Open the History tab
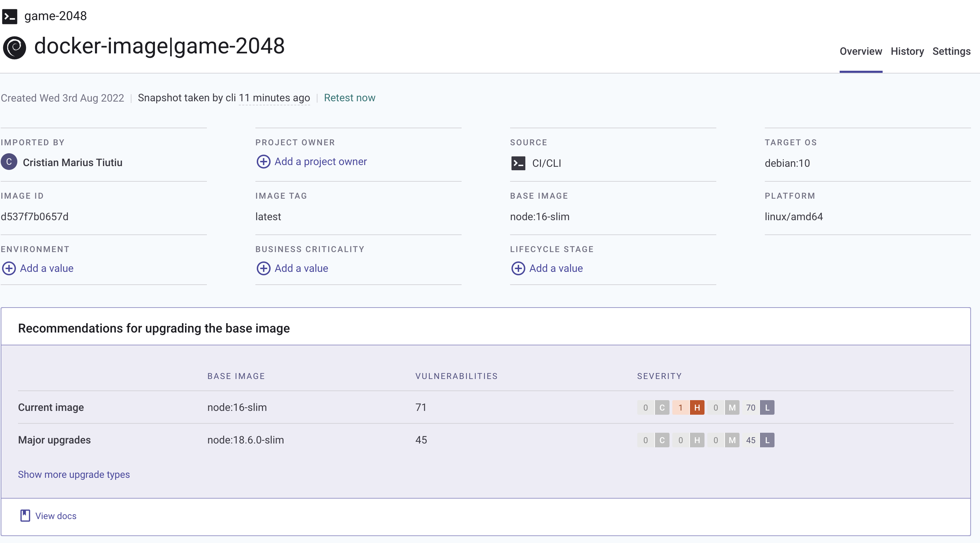The image size is (980, 543). [x=907, y=51]
